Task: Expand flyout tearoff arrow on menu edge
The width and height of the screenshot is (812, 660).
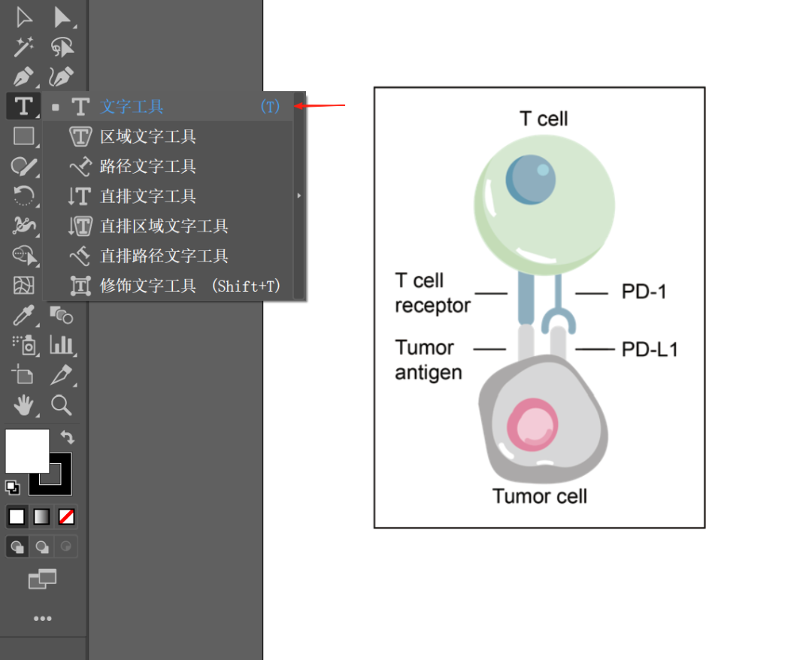Action: 298,195
